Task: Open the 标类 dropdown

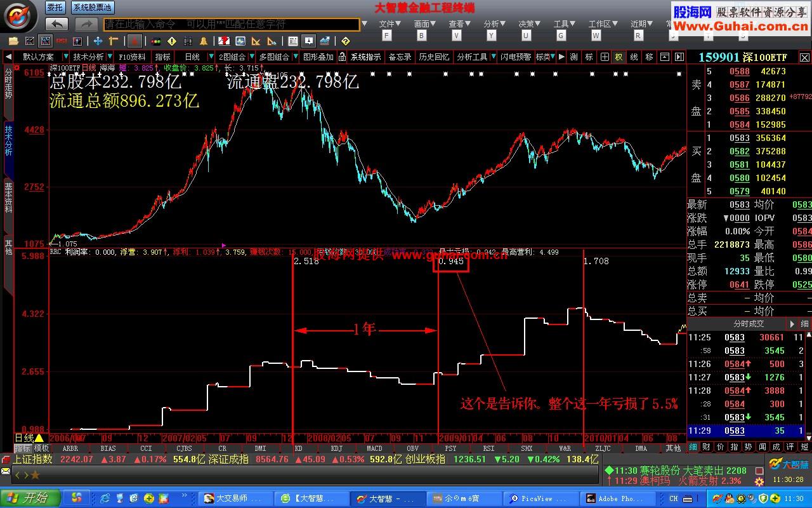Action: (546, 57)
